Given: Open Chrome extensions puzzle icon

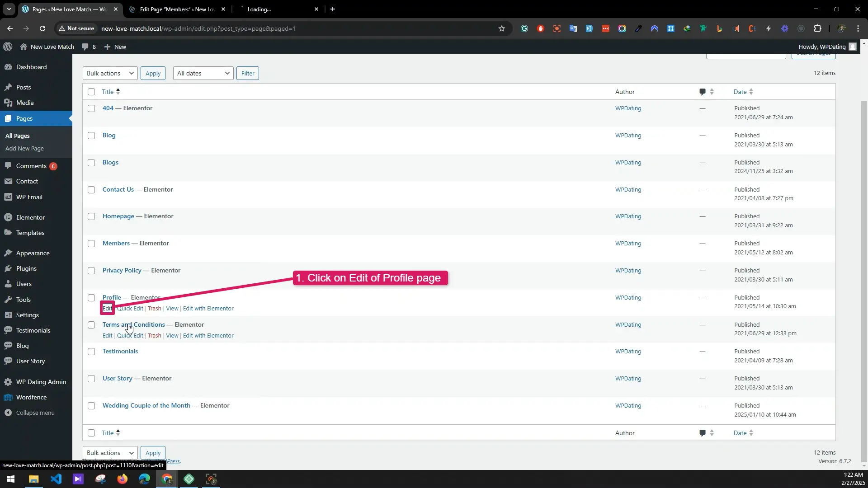Looking at the screenshot, I should 817,28.
